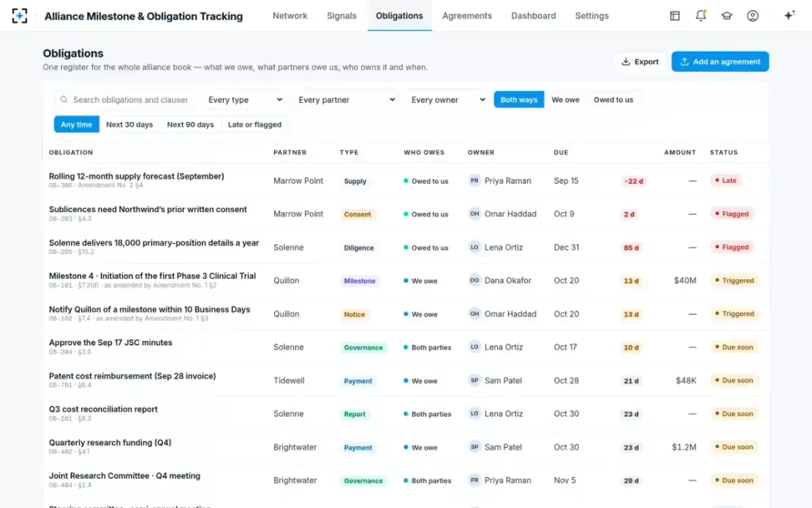Open Q3 cost reconciliation report
Screen dimensions: 812x508
tap(103, 409)
